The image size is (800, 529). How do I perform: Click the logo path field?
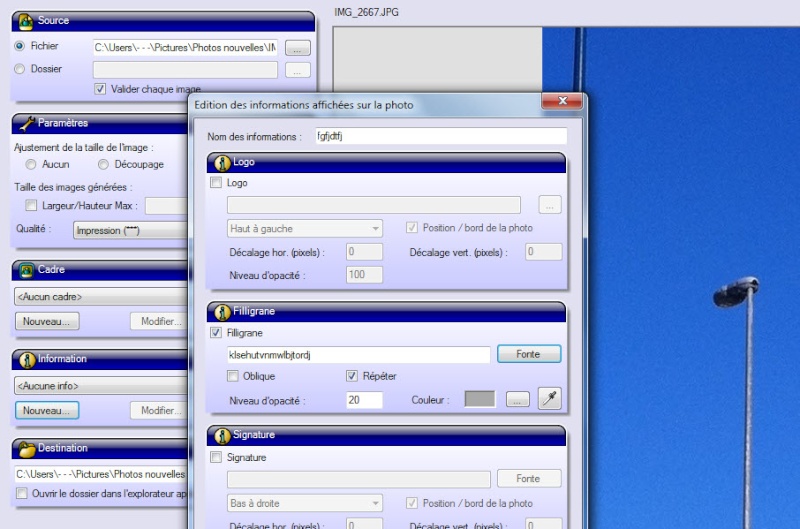(x=374, y=205)
